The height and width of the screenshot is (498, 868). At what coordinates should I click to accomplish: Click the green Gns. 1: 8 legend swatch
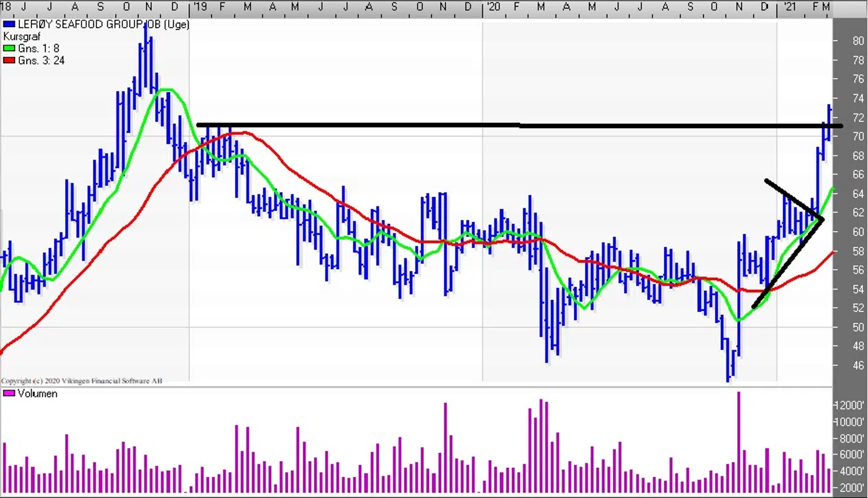click(9, 48)
